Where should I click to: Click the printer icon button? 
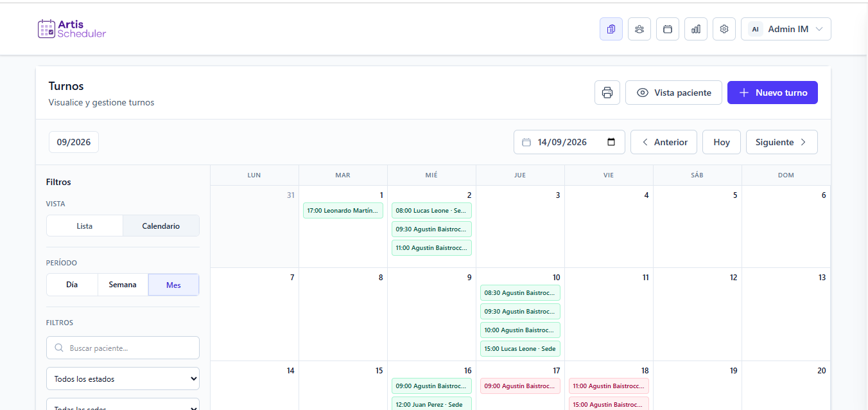607,93
